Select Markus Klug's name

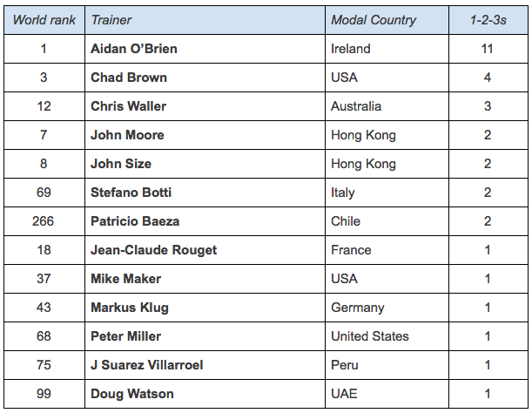(130, 308)
